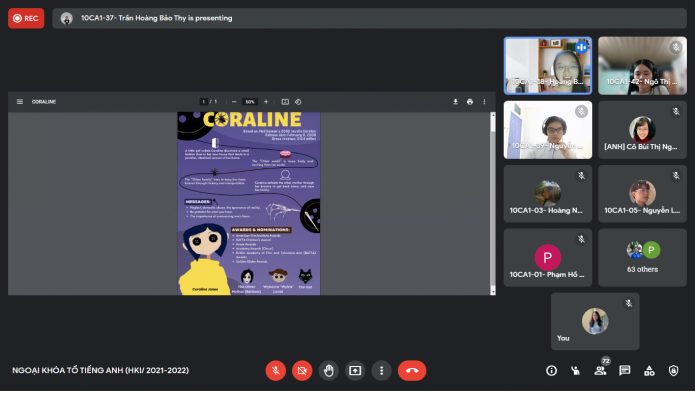Expand the PDF sidebar hamburger menu
695x393 pixels.
pos(20,102)
